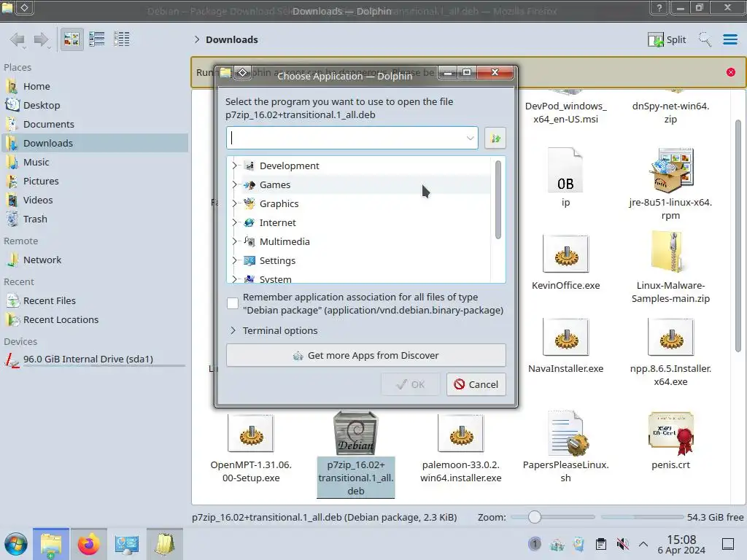Switch to Icons view mode
This screenshot has height=560, width=747.
pyautogui.click(x=71, y=39)
